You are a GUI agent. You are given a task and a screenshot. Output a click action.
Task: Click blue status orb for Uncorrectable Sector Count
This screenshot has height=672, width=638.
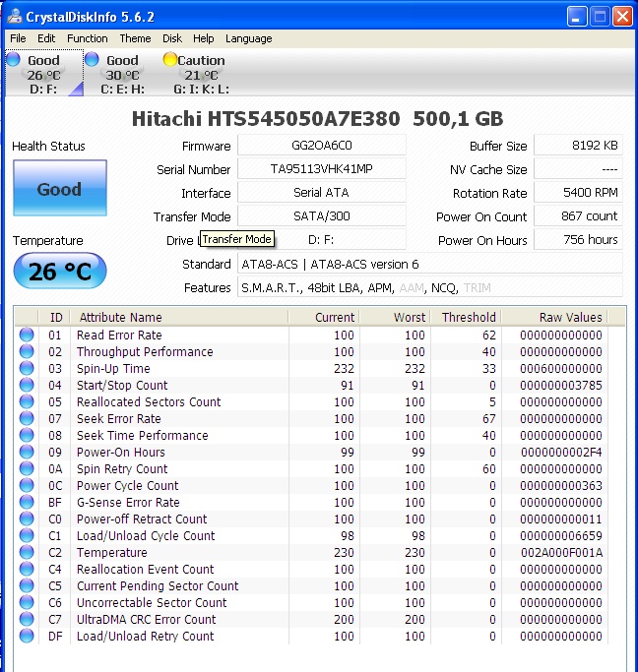[x=27, y=602]
